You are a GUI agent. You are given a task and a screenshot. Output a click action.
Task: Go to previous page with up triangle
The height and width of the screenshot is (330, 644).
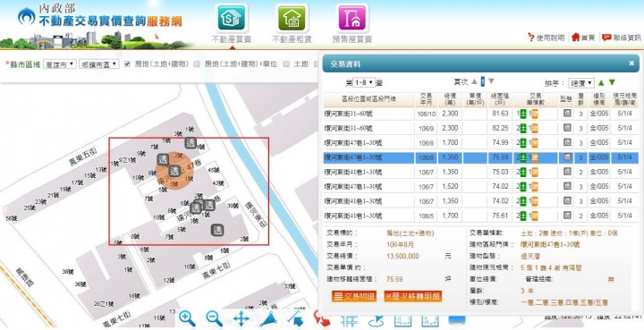(x=474, y=81)
